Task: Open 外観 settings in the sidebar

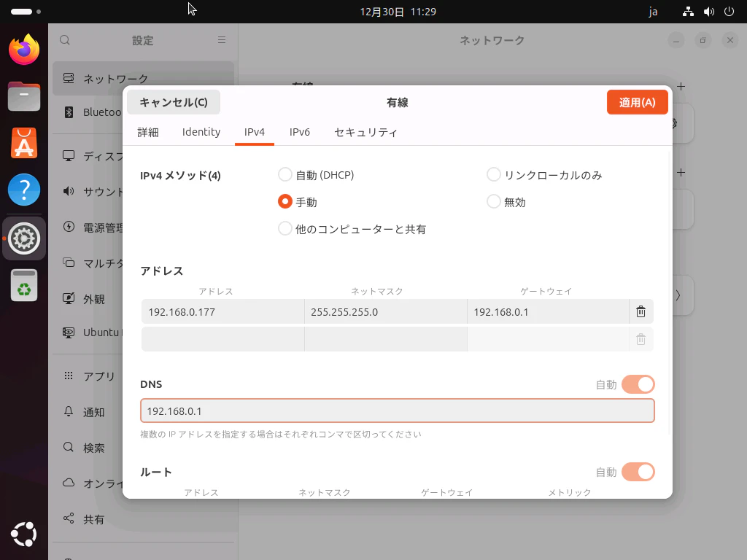Action: coord(93,299)
